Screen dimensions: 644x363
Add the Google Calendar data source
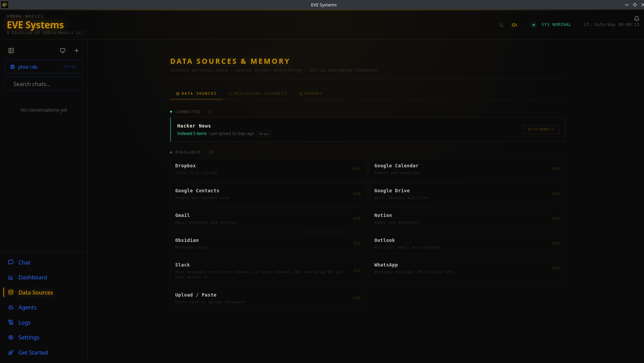(x=556, y=169)
